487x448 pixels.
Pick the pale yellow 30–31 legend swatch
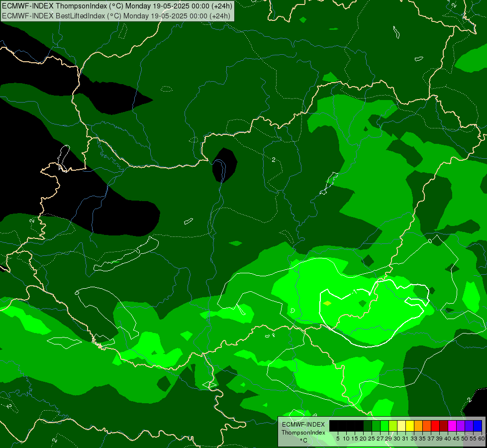401,426
